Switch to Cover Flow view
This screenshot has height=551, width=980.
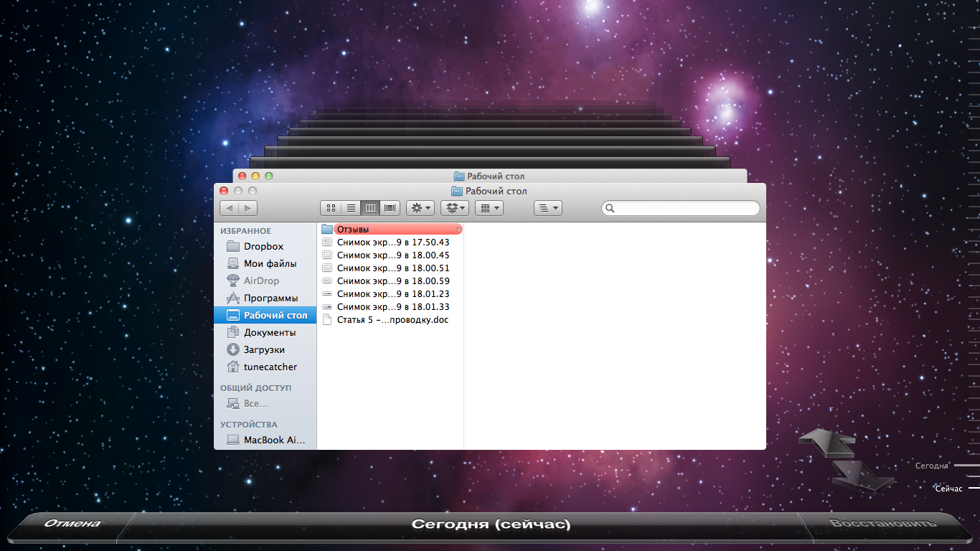tap(390, 208)
